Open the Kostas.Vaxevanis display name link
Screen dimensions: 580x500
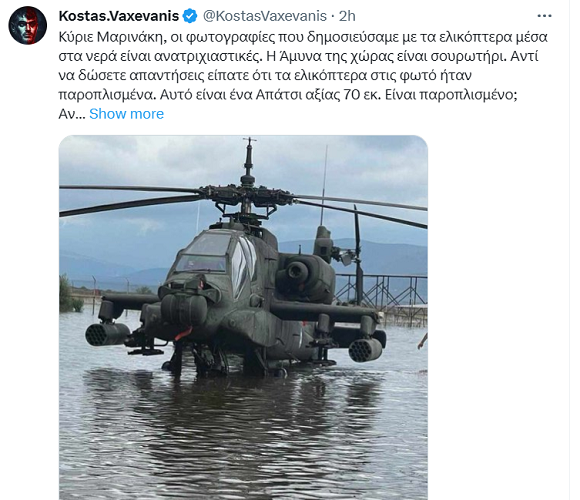click(119, 16)
